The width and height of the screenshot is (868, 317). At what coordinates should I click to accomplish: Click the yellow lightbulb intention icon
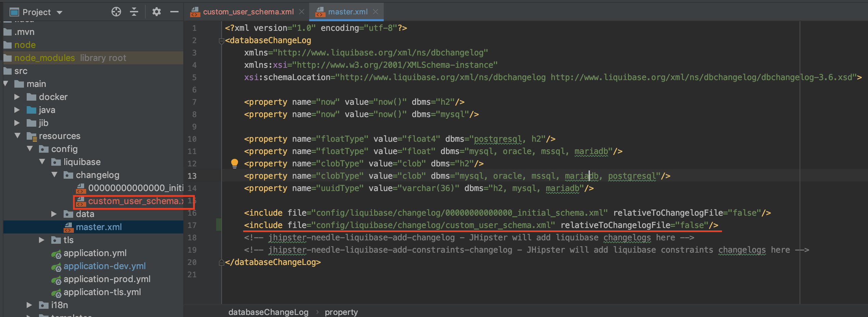click(234, 164)
